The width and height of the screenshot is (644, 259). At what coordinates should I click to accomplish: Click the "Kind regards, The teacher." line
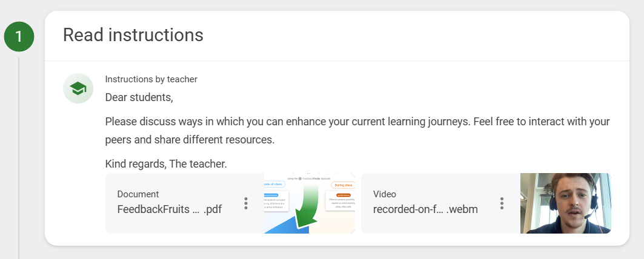pyautogui.click(x=166, y=163)
